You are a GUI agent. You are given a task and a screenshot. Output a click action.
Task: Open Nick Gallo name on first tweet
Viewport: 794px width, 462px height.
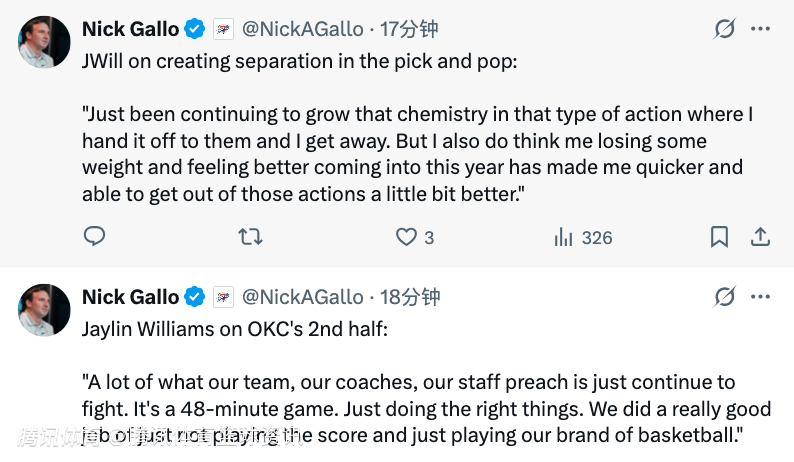130,30
